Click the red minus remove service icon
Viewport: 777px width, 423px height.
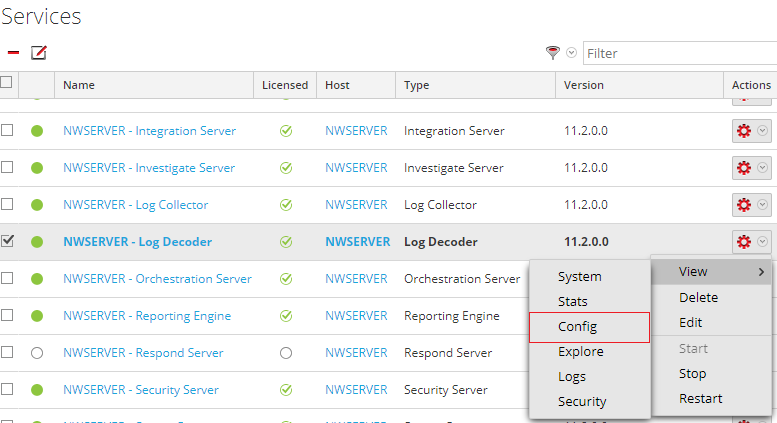[13, 53]
